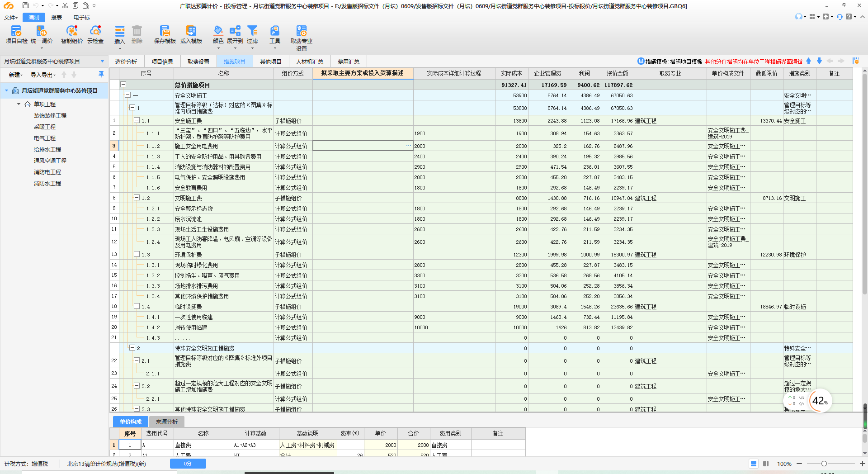
Task: Collapse row 1.3 环境保护费
Action: 137,254
